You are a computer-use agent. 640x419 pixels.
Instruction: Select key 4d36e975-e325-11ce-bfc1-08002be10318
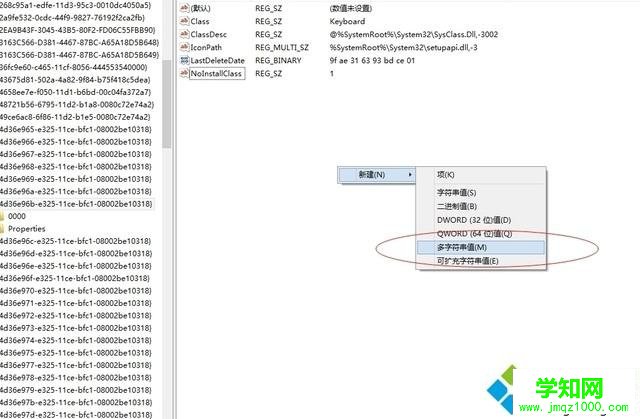click(76, 353)
